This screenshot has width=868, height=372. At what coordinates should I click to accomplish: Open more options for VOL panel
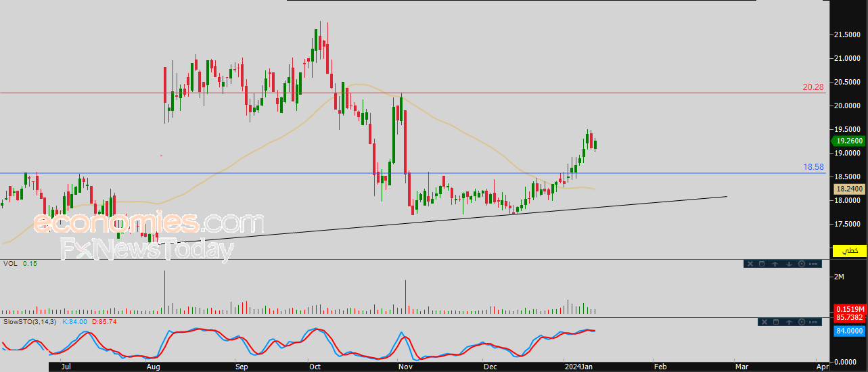pos(813,264)
